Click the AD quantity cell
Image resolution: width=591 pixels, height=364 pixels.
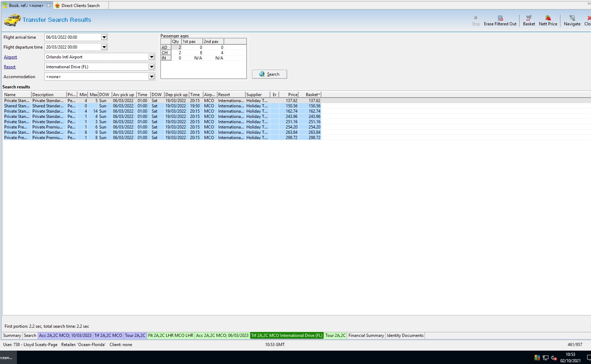tap(176, 48)
